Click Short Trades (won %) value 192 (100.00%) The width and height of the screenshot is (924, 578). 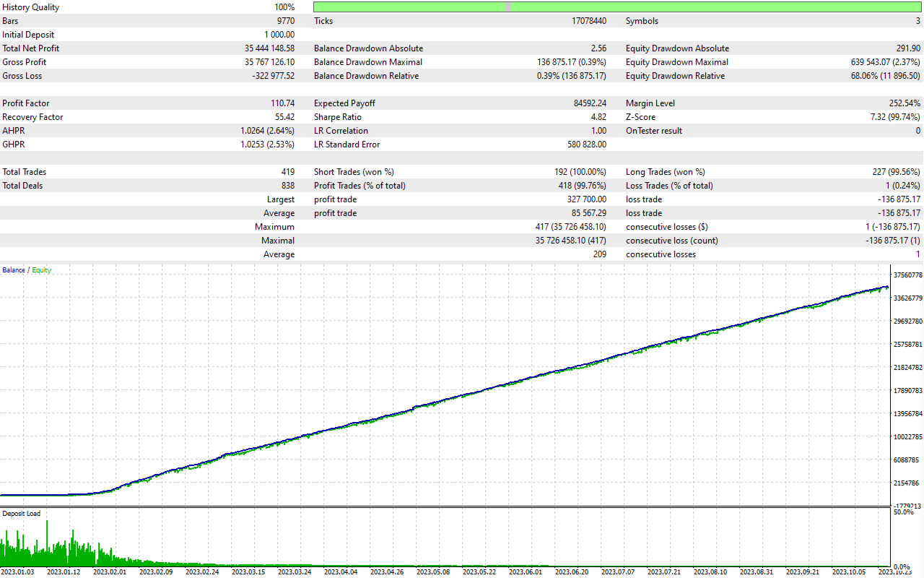tap(580, 172)
